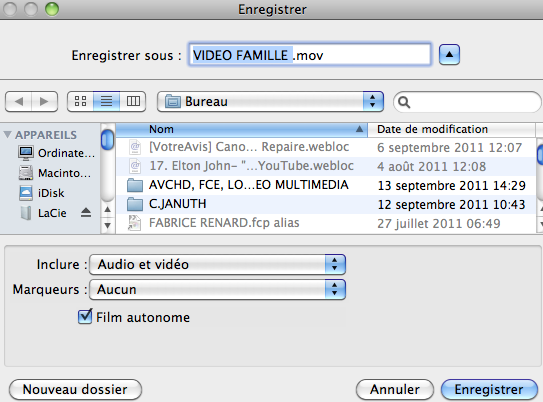Switch to list view mode
Viewport: 543px width, 402px height.
pyautogui.click(x=106, y=101)
